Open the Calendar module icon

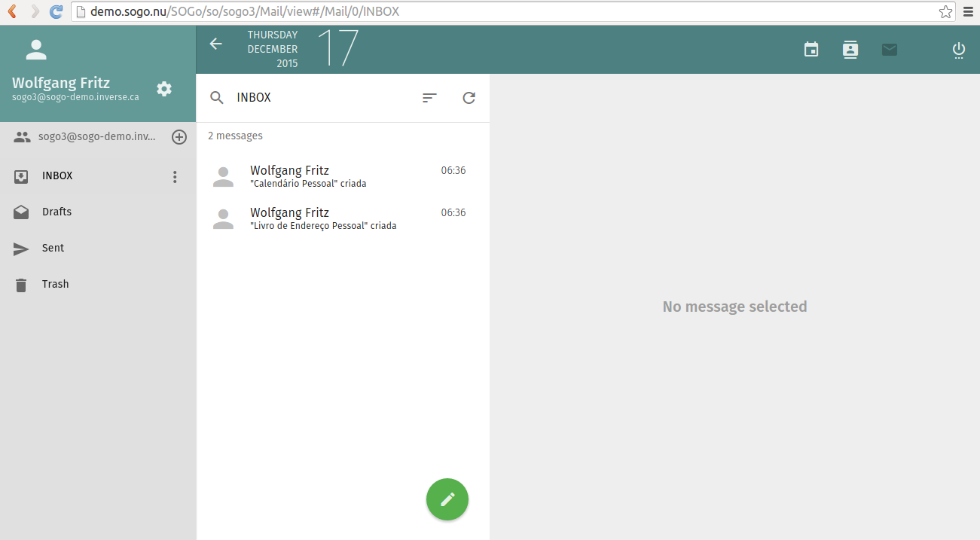click(811, 50)
